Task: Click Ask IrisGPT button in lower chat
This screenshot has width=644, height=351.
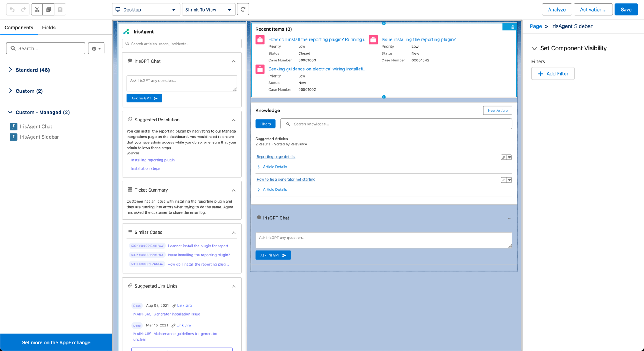Action: [273, 255]
